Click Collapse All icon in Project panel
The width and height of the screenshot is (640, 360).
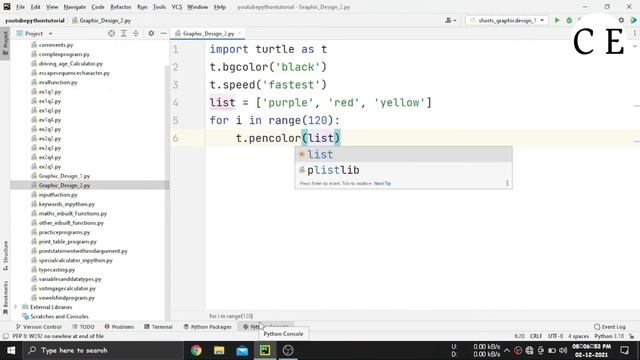[136, 33]
